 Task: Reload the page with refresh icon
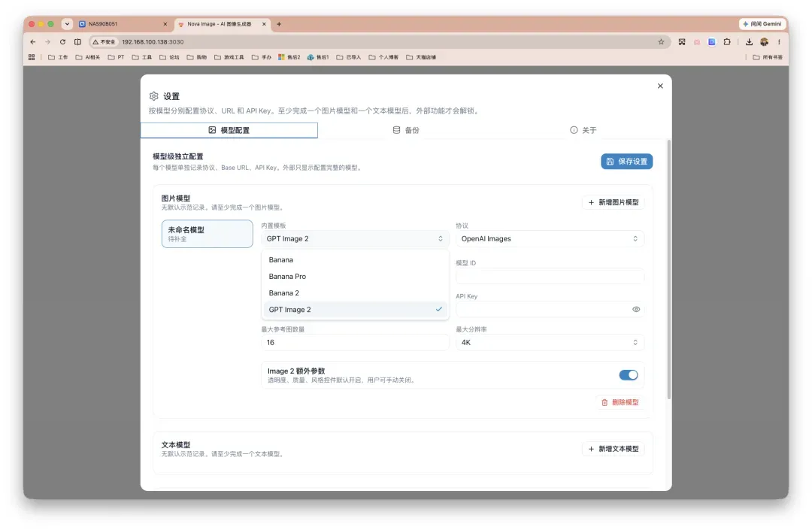62,42
